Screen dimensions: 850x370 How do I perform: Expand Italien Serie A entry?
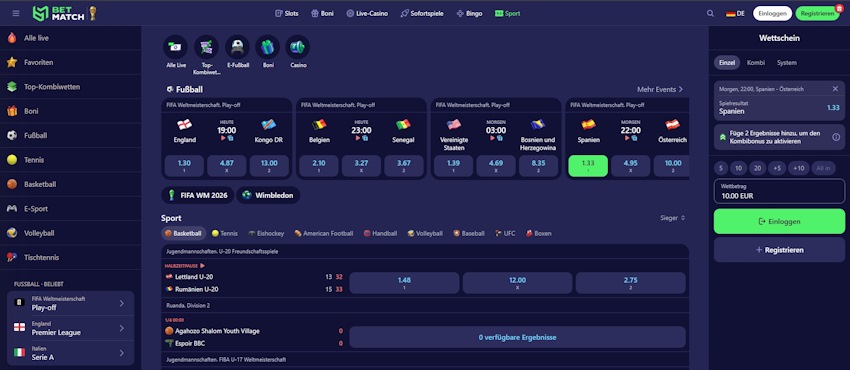[x=70, y=353]
